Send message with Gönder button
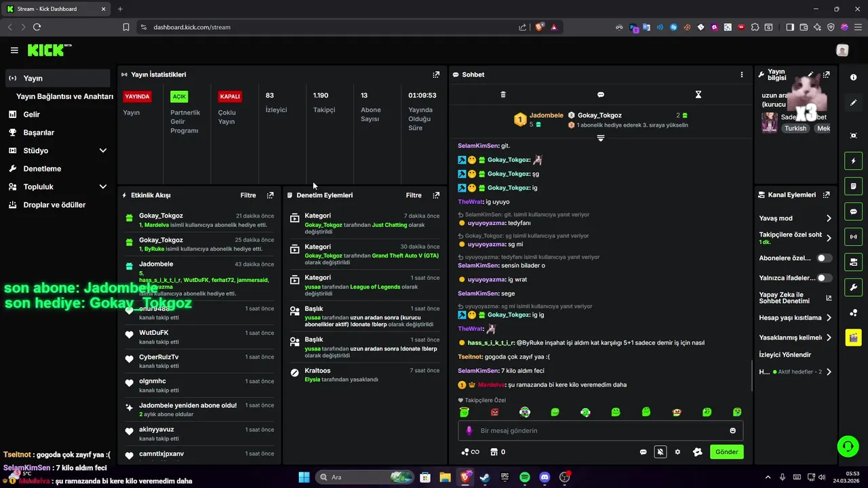 726,452
